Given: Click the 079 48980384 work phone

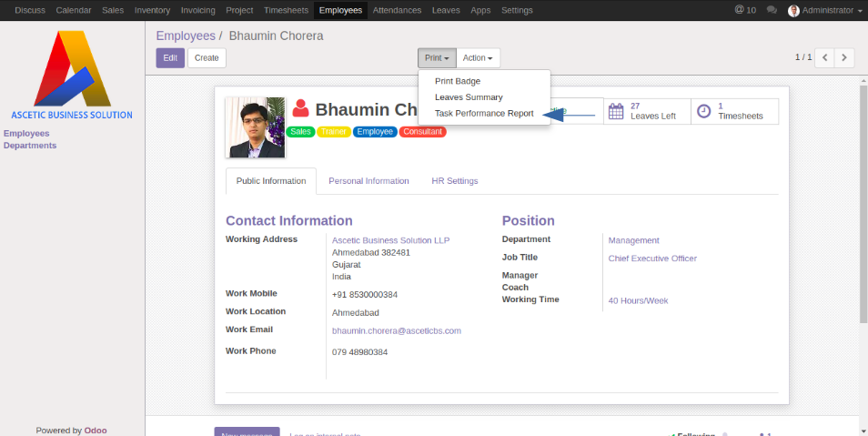Looking at the screenshot, I should coord(359,352).
